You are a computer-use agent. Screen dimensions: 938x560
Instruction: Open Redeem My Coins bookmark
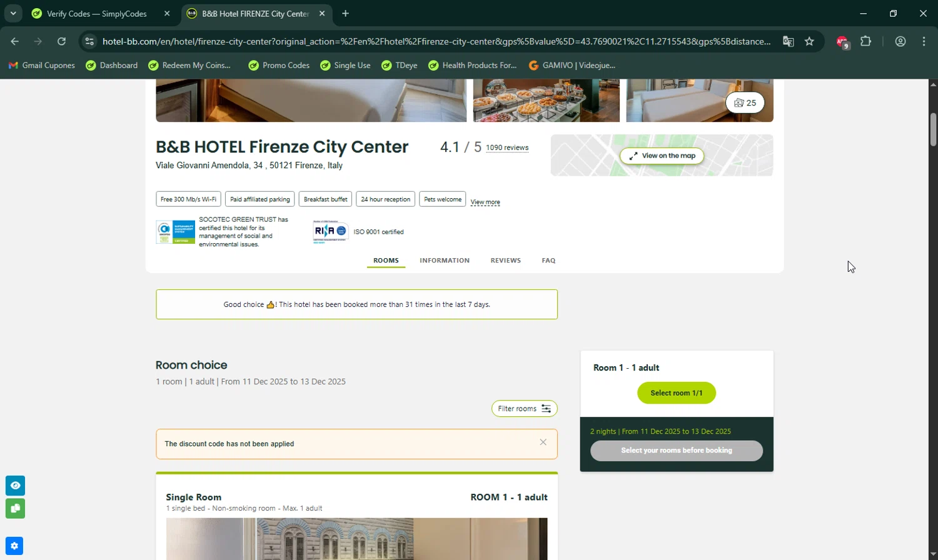pyautogui.click(x=189, y=65)
